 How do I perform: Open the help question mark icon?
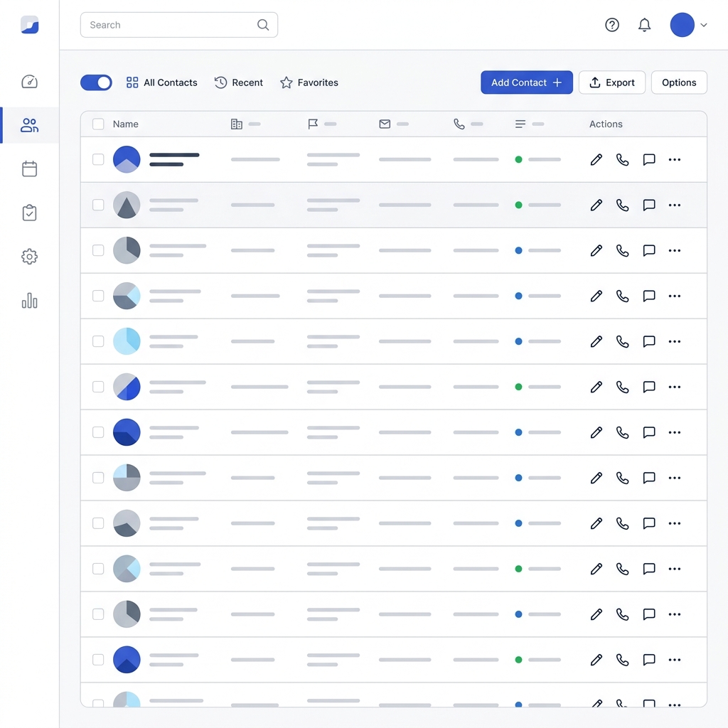612,25
